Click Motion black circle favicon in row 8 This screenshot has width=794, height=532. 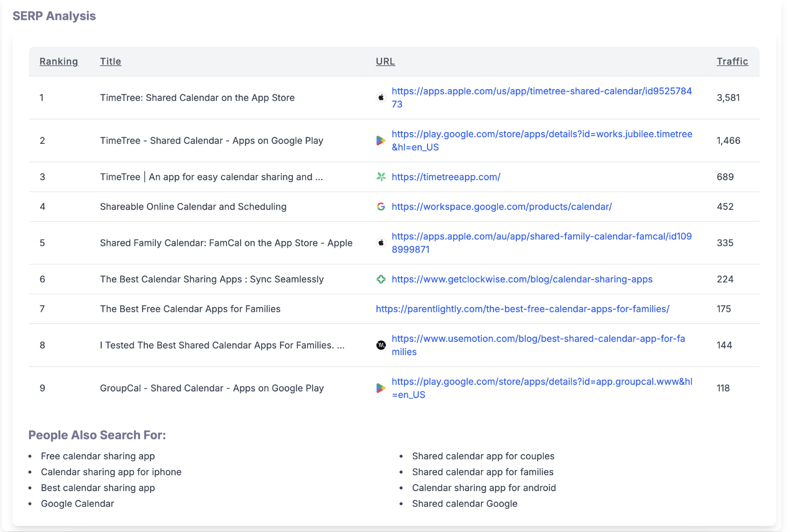pos(381,345)
